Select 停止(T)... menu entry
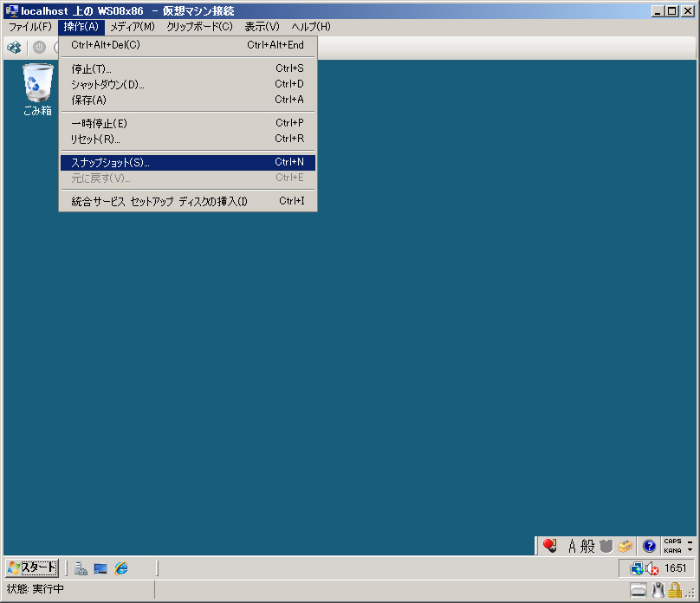 pos(187,68)
